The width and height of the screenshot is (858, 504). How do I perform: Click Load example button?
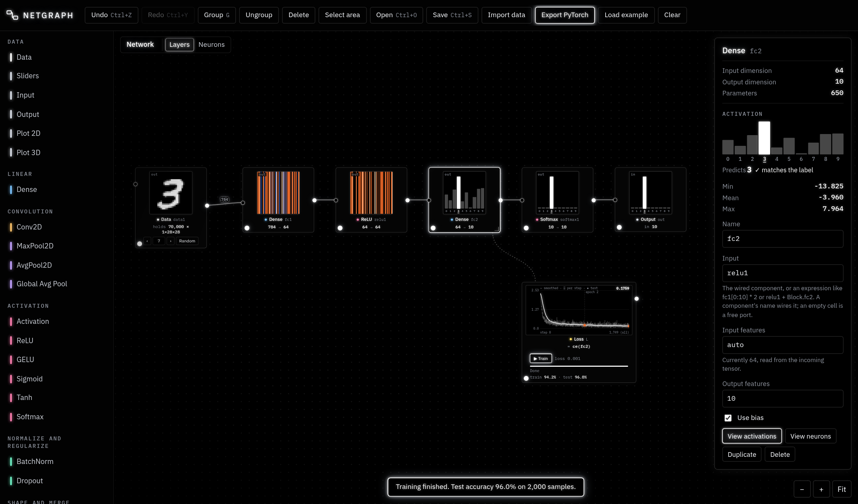tap(626, 15)
